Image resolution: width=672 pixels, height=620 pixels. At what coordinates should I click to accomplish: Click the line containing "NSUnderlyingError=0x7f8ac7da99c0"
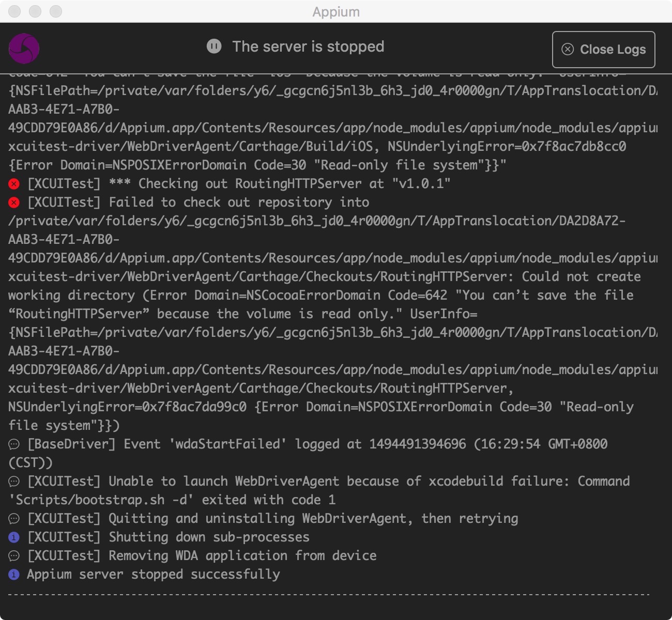tap(321, 407)
